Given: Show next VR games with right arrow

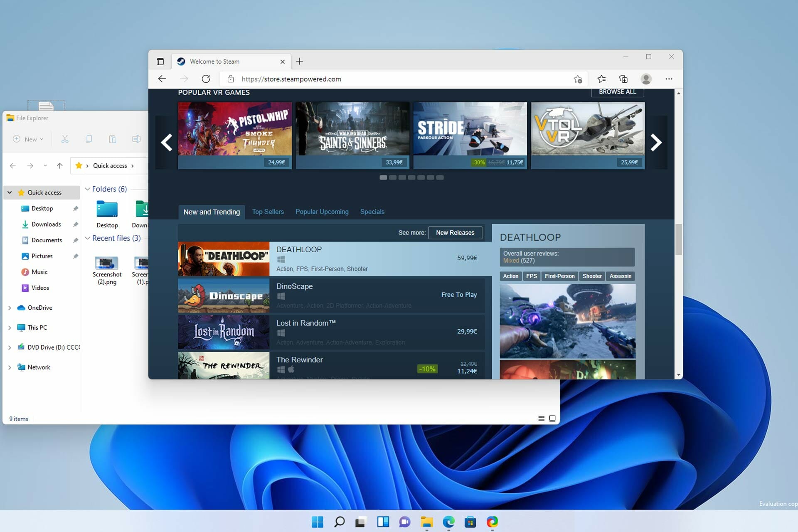Looking at the screenshot, I should [656, 143].
